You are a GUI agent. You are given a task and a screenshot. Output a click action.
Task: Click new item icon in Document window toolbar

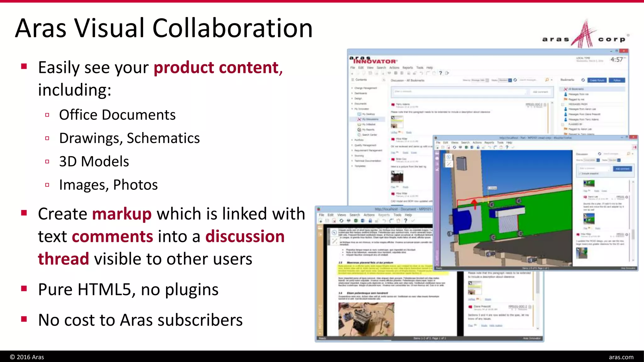point(320,221)
